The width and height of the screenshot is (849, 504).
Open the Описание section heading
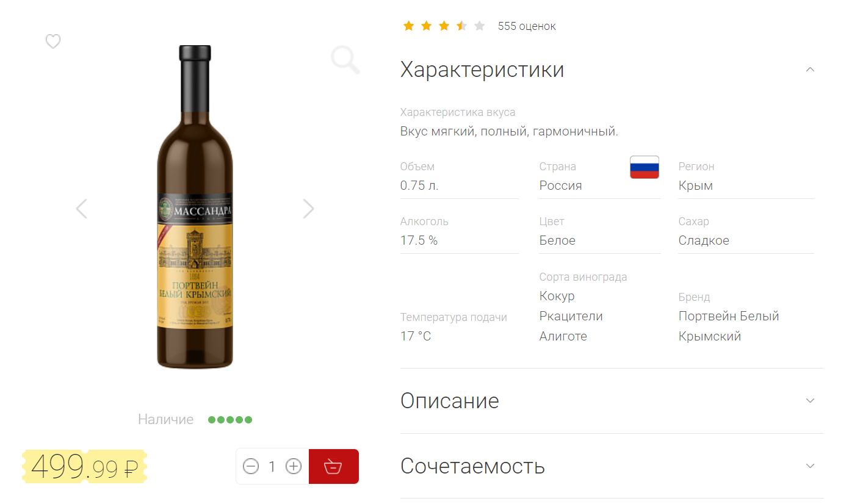pyautogui.click(x=450, y=401)
